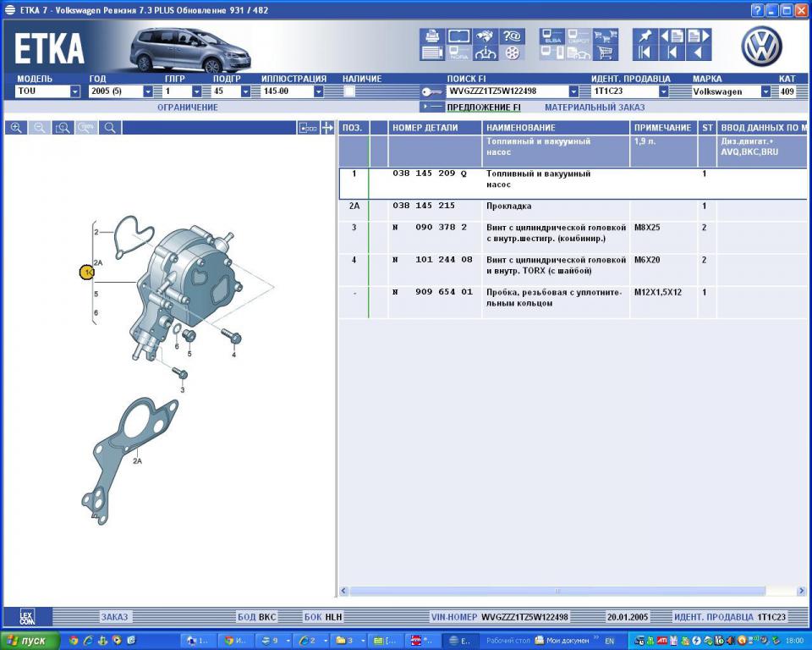Click the monitor-to-device transfer icon
Image resolution: width=812 pixels, height=650 pixels.
pos(552,52)
